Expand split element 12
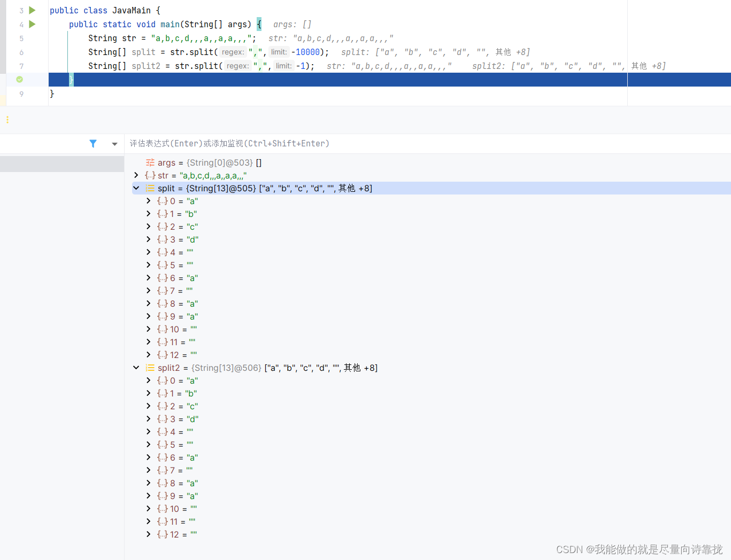731x560 pixels. (149, 355)
